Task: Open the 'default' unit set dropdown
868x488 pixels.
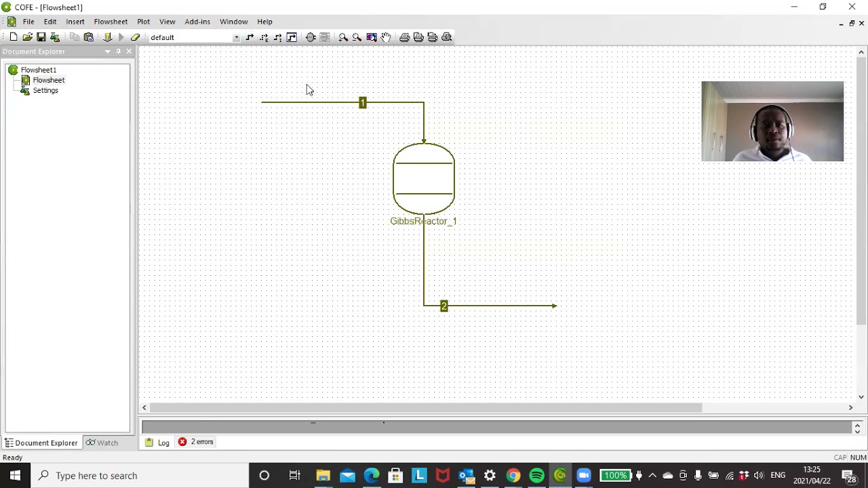Action: (x=236, y=37)
